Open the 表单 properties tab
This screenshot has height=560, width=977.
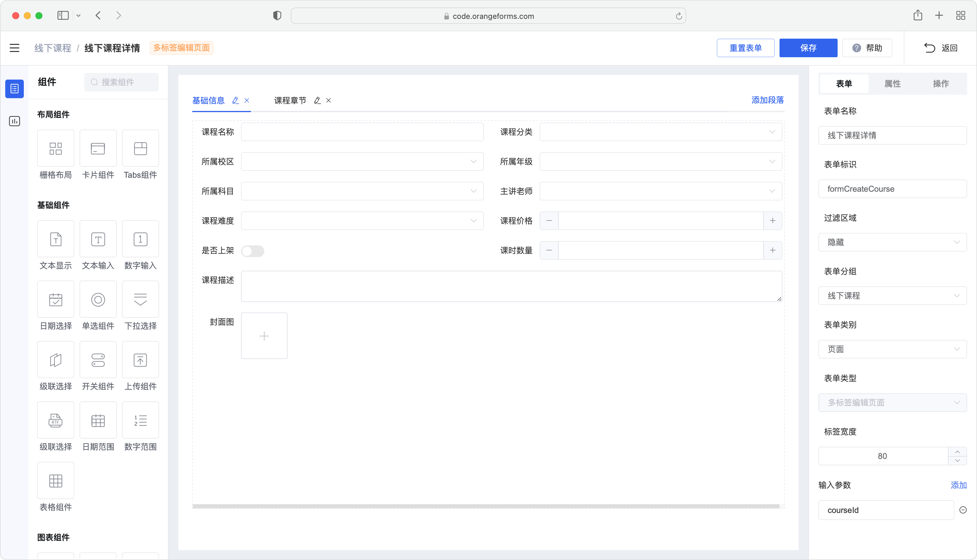(844, 83)
